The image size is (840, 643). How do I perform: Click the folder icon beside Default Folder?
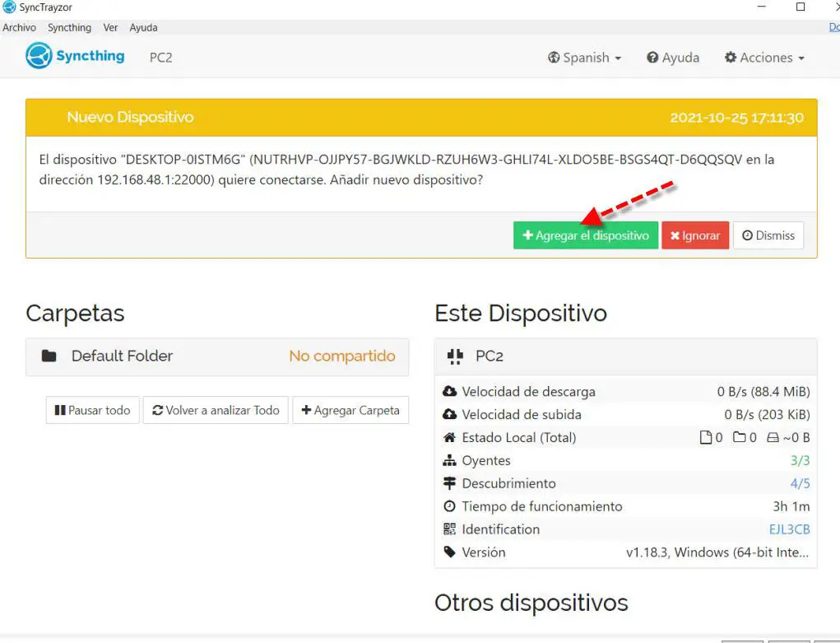click(x=49, y=356)
